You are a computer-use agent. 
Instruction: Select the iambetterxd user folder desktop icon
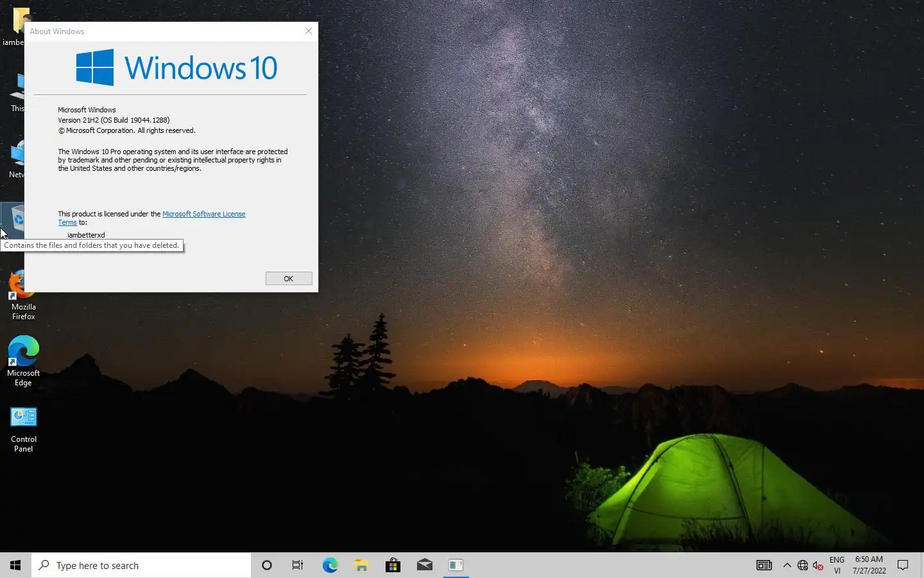pos(13,27)
